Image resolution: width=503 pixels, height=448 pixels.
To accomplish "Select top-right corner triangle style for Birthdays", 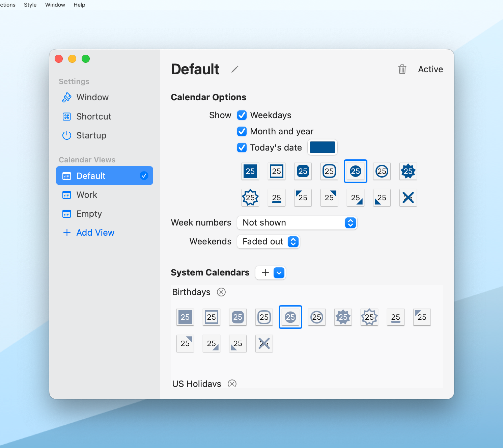I will point(185,343).
